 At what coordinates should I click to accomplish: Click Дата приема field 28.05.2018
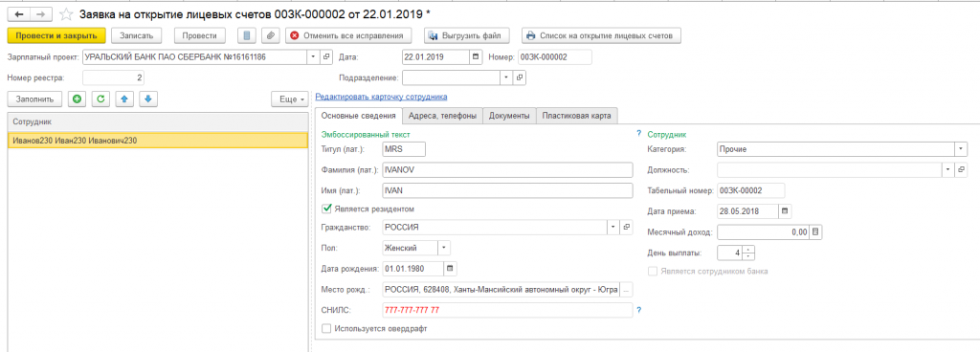[x=747, y=211]
